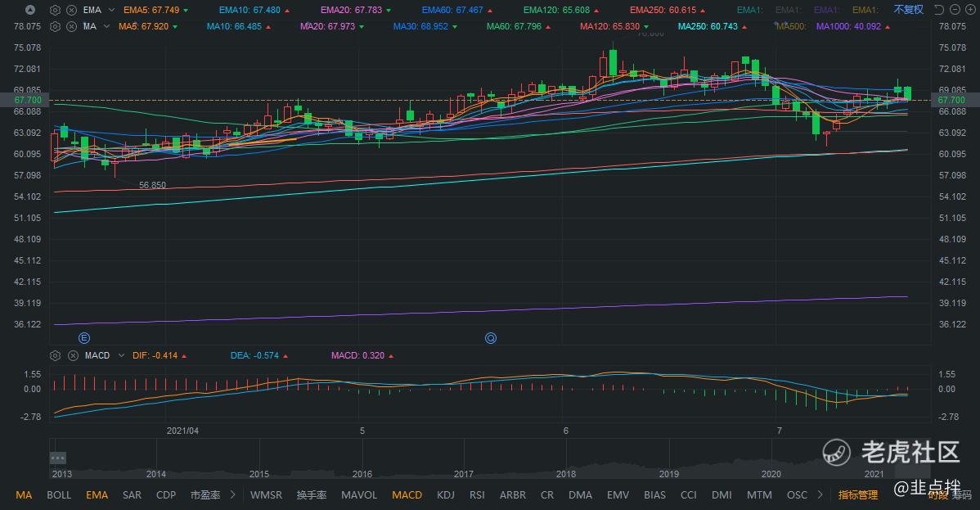Viewport: 980px width, 510px height.
Task: Click the blue Q event marker
Action: [491, 338]
